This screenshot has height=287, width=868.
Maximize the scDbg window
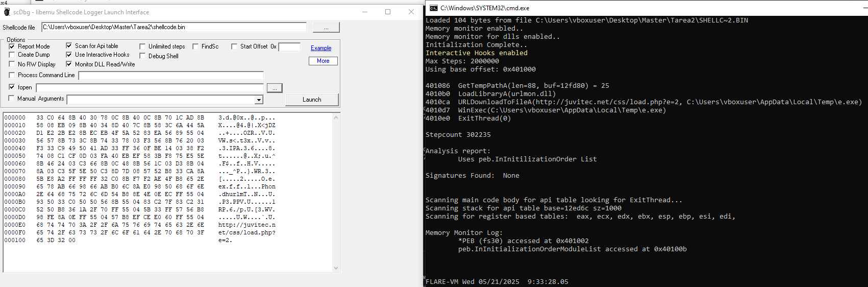point(388,12)
